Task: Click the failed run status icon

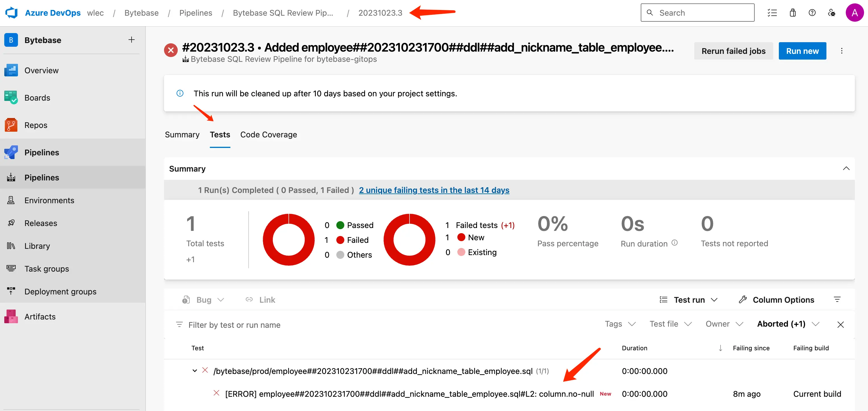Action: pyautogui.click(x=171, y=50)
